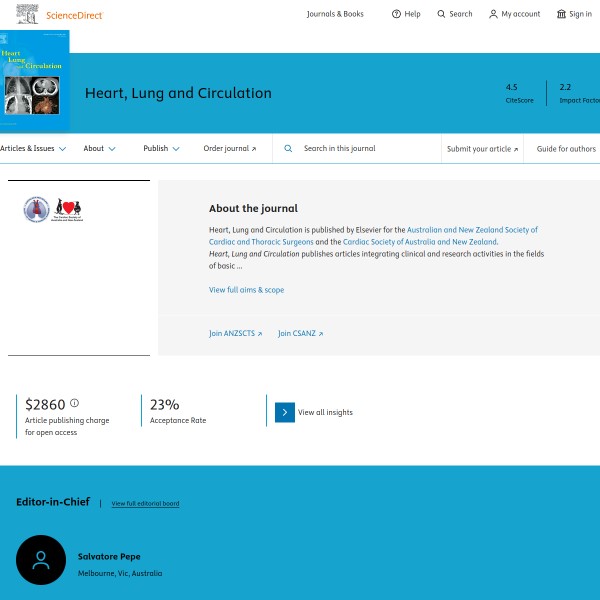Open the Publish dropdown menu
The image size is (600, 600).
[161, 148]
